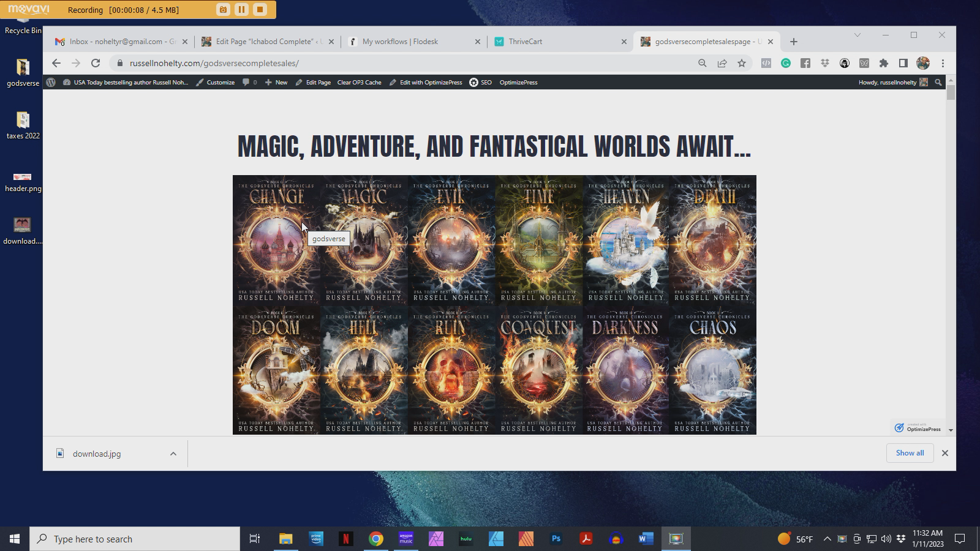The height and width of the screenshot is (551, 980).
Task: Expand download.jpg options chevron
Action: point(173,454)
